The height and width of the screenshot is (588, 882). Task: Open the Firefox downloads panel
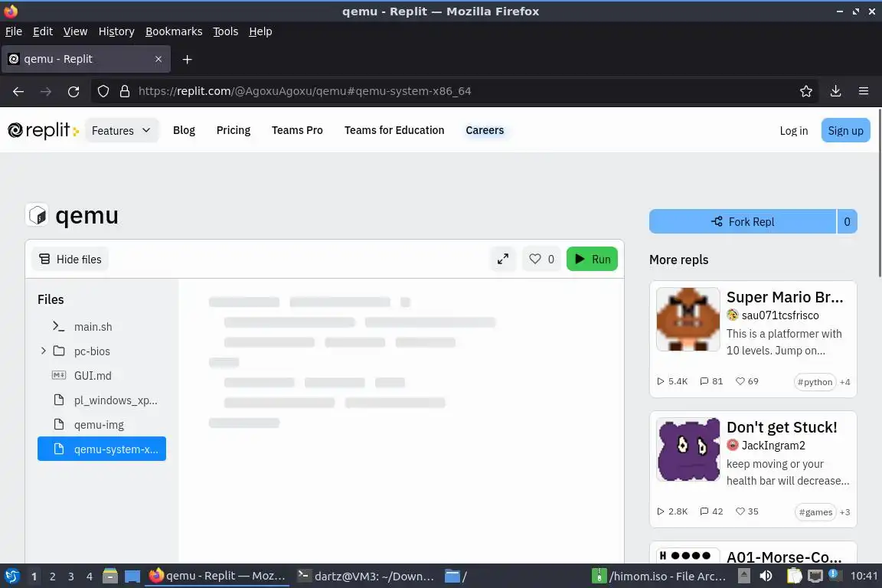point(835,91)
